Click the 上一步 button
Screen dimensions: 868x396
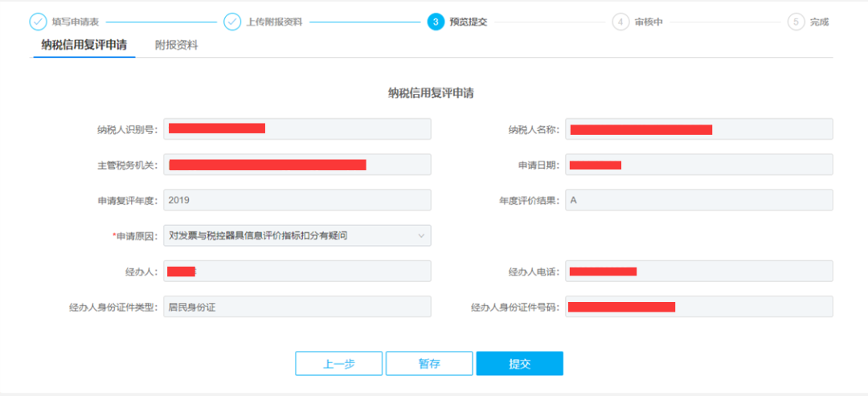[339, 363]
